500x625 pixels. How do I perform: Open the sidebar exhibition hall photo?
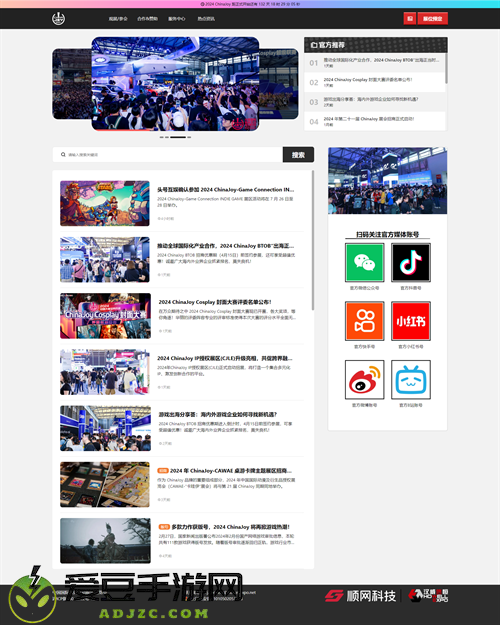[388, 181]
